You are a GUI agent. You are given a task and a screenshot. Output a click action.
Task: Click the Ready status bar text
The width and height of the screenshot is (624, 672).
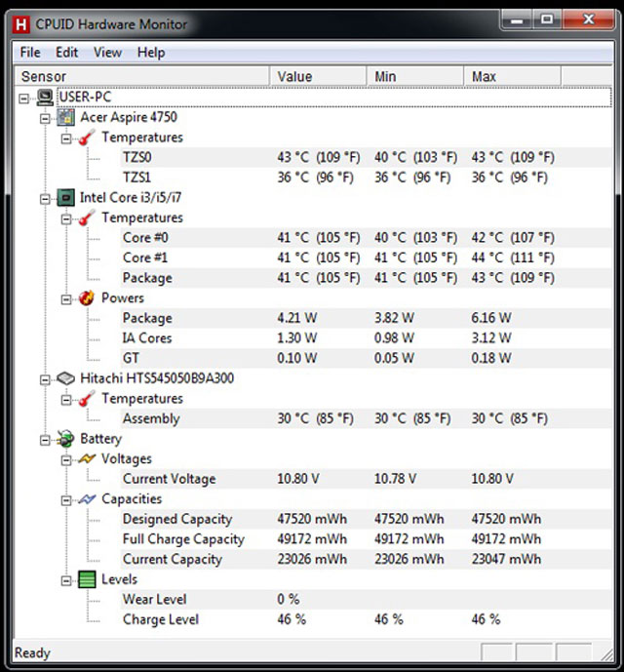coord(32,653)
